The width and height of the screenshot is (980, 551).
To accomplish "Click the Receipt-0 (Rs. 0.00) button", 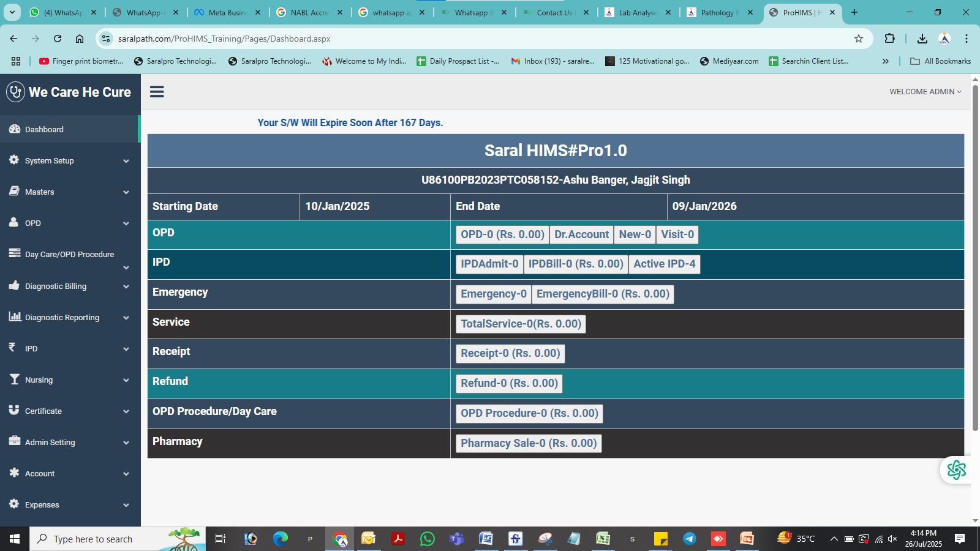I will (510, 353).
